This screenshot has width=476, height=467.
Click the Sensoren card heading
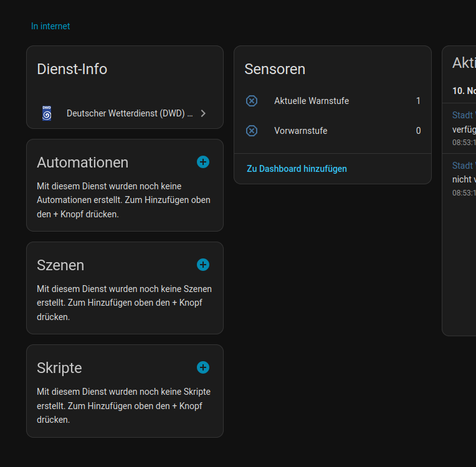click(x=275, y=69)
